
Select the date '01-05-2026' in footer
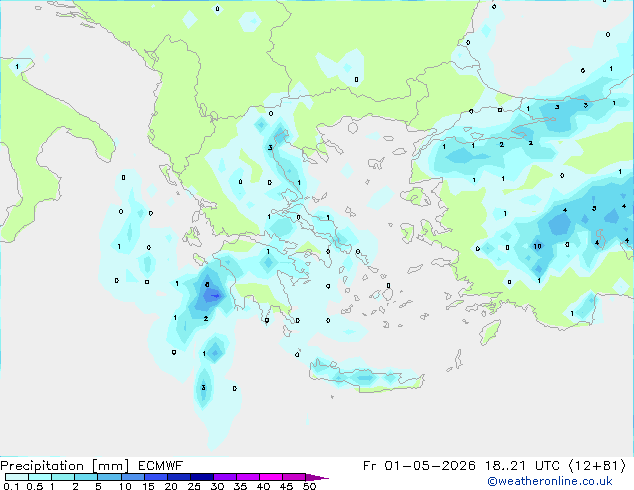(430, 466)
